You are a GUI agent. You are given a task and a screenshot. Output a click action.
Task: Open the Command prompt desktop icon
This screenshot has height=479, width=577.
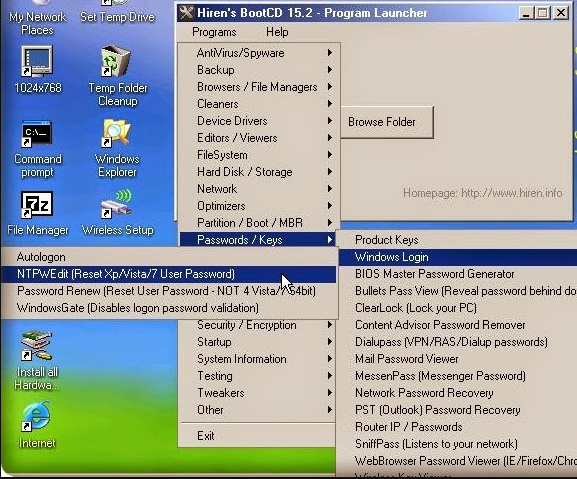tap(37, 149)
